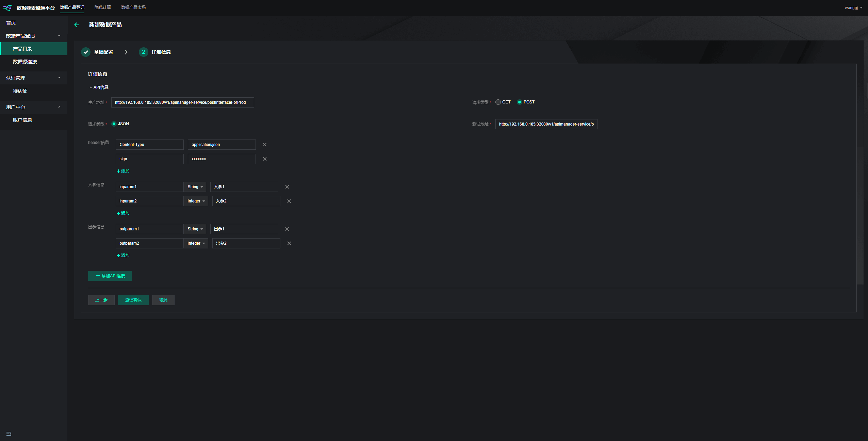Click the 登记确认 button
Viewport: 868px width, 441px height.
coord(133,300)
